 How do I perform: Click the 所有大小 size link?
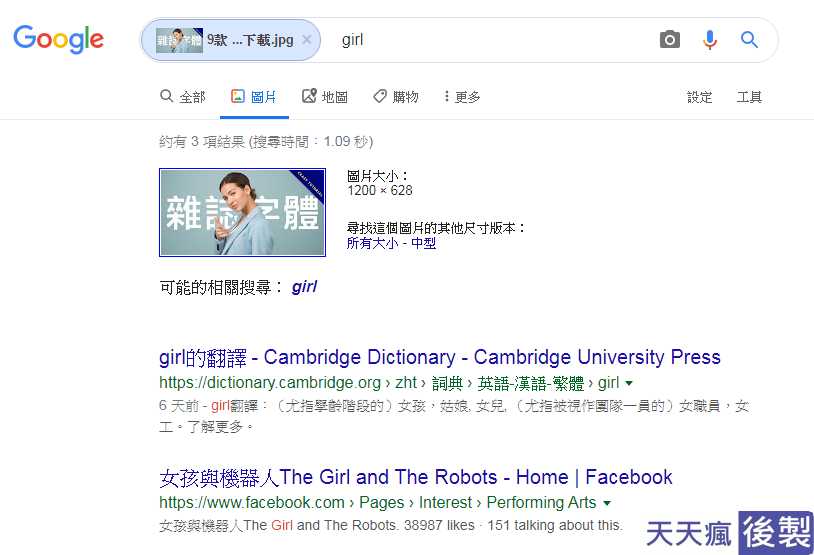(372, 243)
